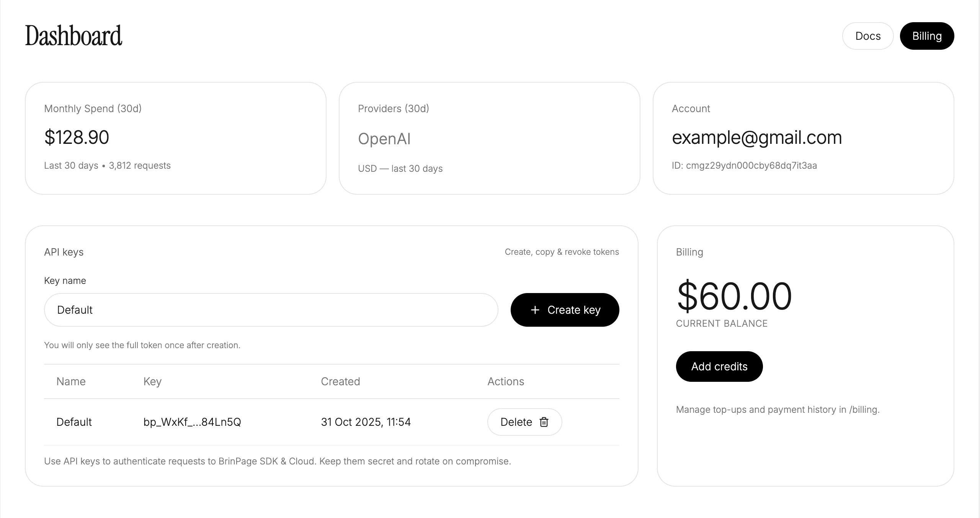Click the example@gmail.com account email
980x518 pixels.
point(757,137)
